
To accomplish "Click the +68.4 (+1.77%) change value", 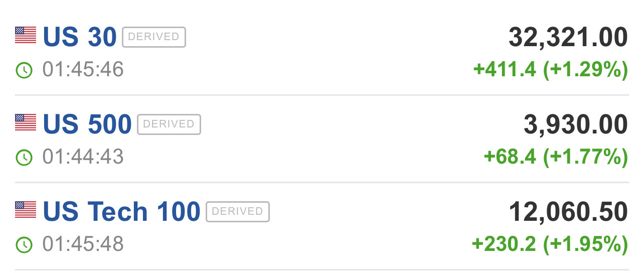I will click(x=555, y=158).
